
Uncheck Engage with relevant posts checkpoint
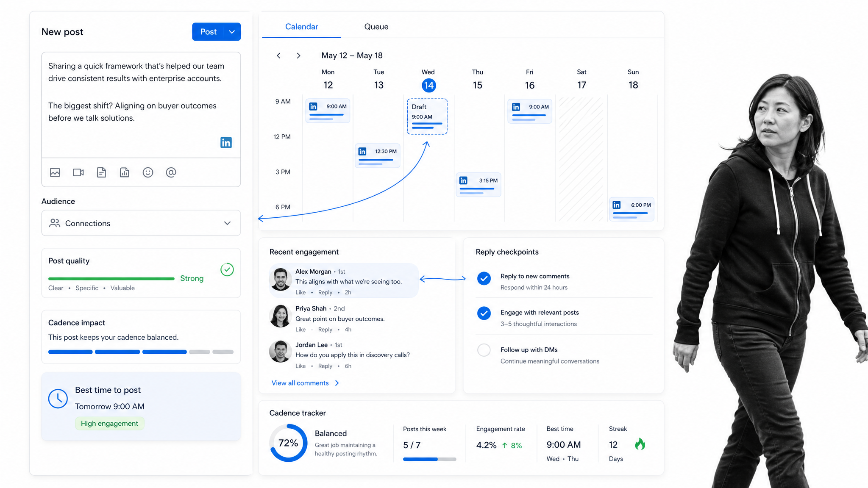point(484,313)
